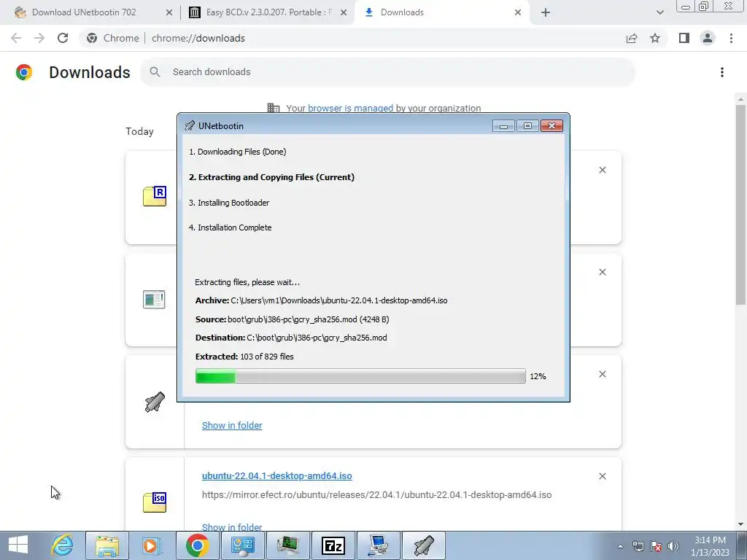Viewport: 747px width, 560px height.
Task: Remove the first download from list
Action: pyautogui.click(x=602, y=170)
